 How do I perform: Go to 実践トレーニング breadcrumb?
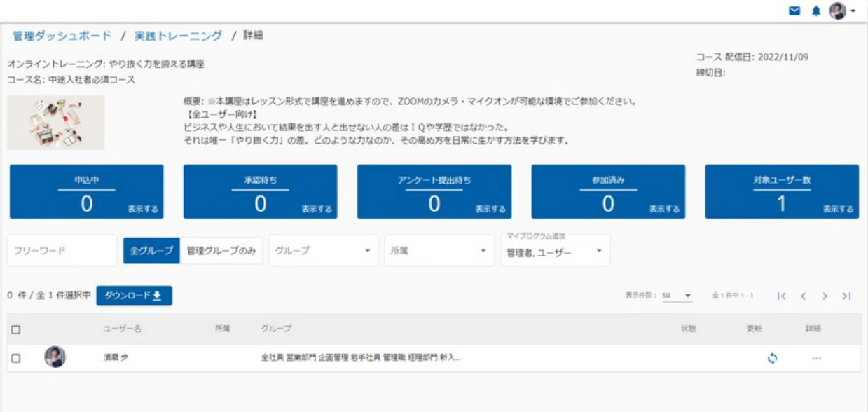coord(178,36)
